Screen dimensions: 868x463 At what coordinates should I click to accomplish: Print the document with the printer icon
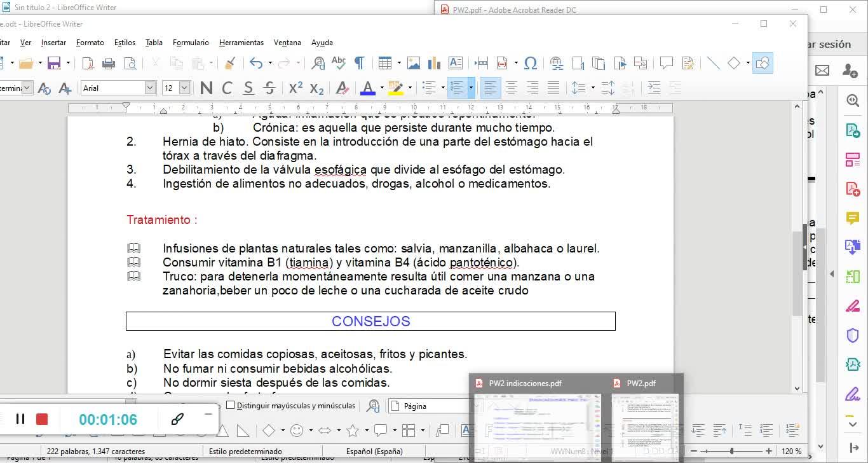[109, 63]
